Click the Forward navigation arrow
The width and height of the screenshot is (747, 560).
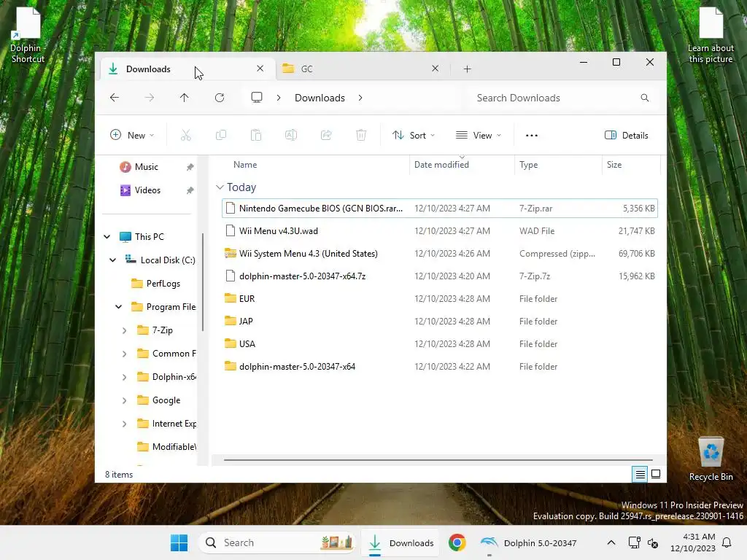(x=150, y=98)
